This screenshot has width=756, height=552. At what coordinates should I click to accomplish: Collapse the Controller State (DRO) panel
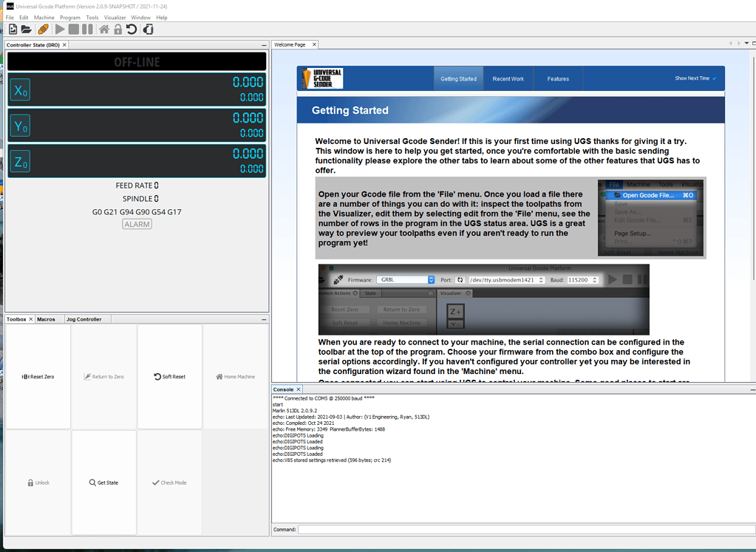pos(262,44)
